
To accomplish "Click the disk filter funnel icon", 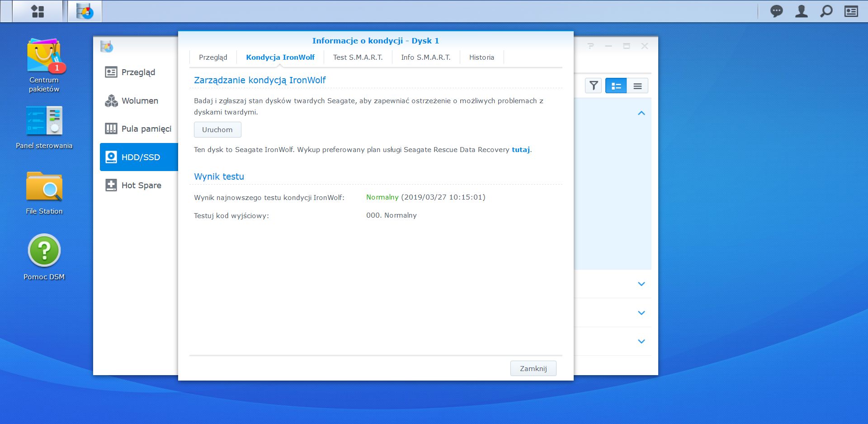I will [594, 86].
